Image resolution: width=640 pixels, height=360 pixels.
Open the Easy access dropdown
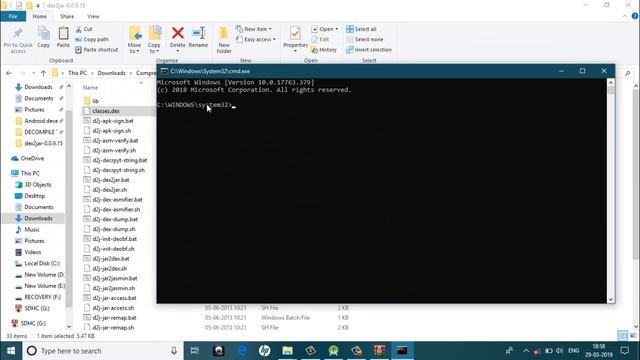click(256, 40)
